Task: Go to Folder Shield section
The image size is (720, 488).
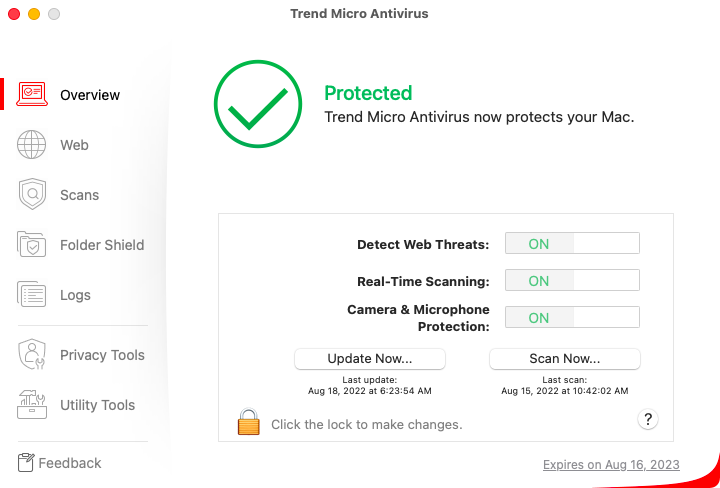Action: tap(102, 245)
